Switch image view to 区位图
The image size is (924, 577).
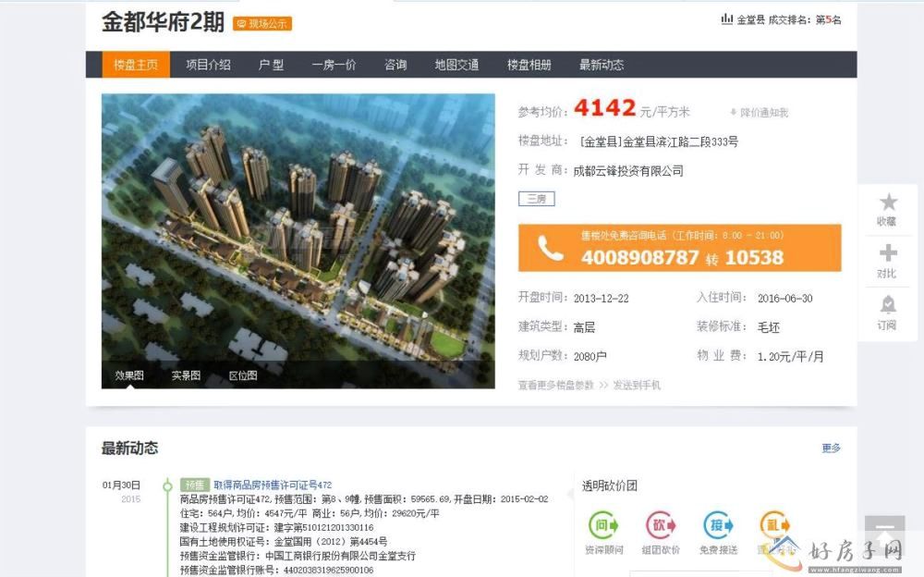(243, 375)
